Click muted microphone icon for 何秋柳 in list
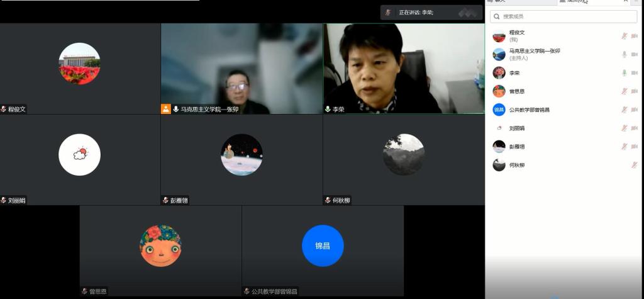Viewport: 644px width, 299px height. tap(634, 165)
